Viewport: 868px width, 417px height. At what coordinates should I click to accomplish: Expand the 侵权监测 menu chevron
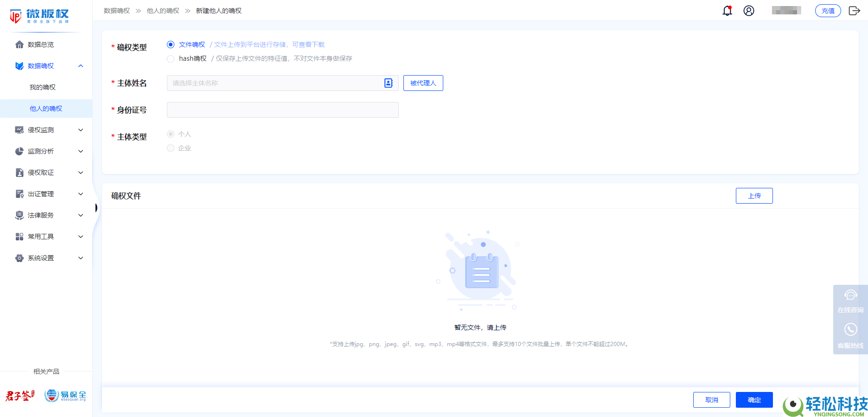coord(81,130)
